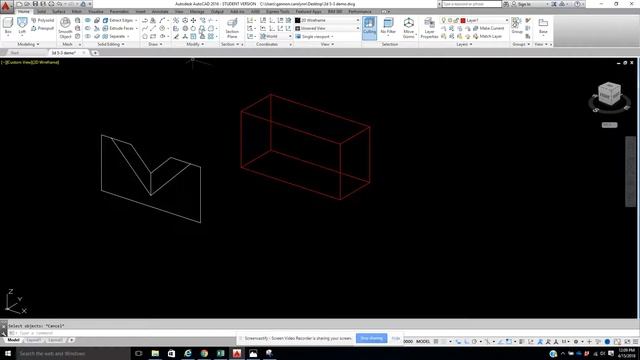Open Chrome from the taskbar

point(204,353)
